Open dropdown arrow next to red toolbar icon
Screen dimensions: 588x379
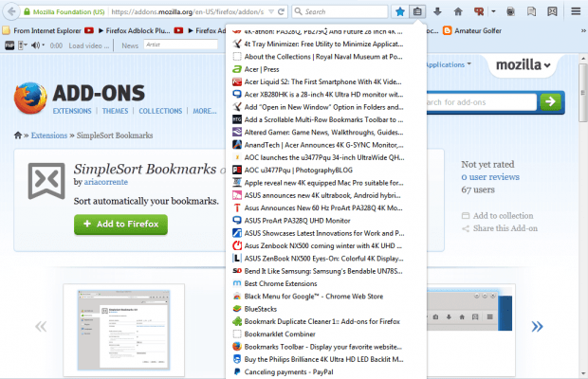(493, 11)
